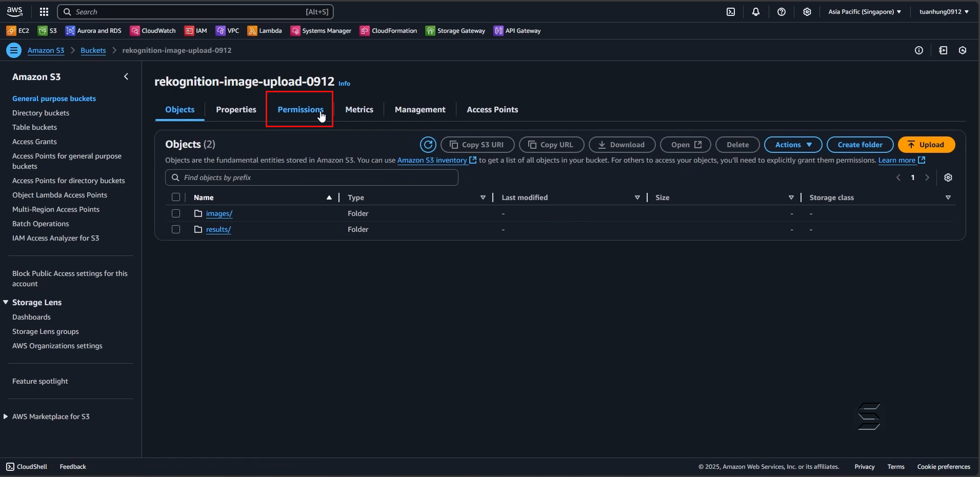Focus the Find objects by prefix field
The width and height of the screenshot is (980, 477).
pos(311,177)
